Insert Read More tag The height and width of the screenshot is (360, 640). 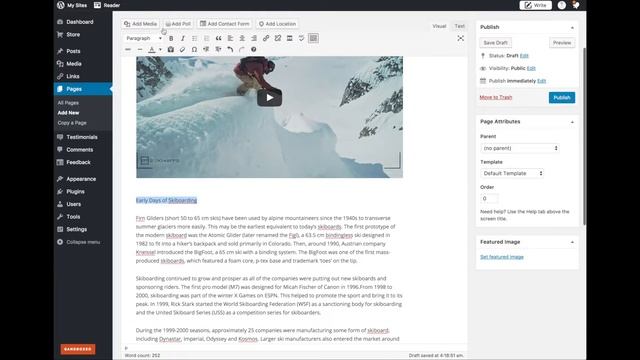(x=289, y=38)
